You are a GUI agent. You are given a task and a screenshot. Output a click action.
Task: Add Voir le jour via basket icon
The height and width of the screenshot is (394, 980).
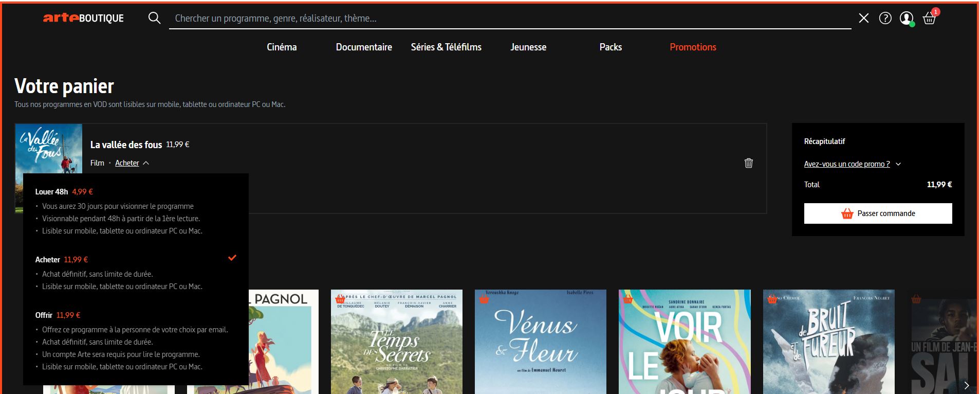coord(628,299)
